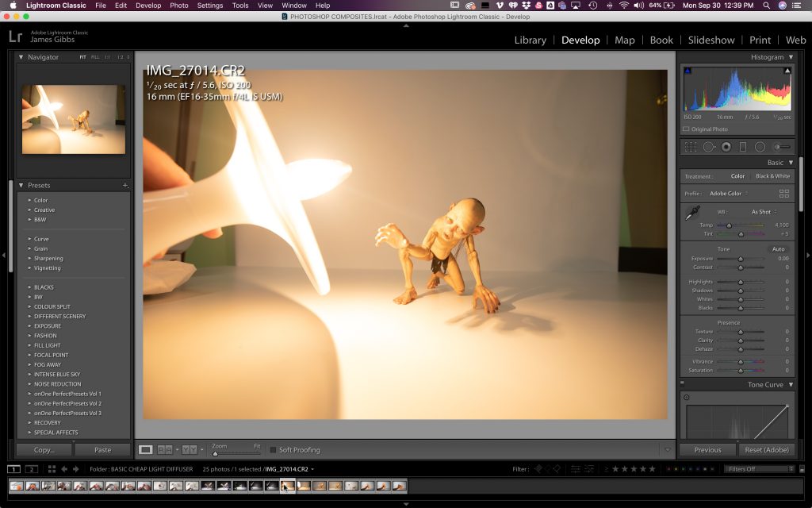Click the Copy... settings button
This screenshot has height=508, width=812.
[45, 450]
